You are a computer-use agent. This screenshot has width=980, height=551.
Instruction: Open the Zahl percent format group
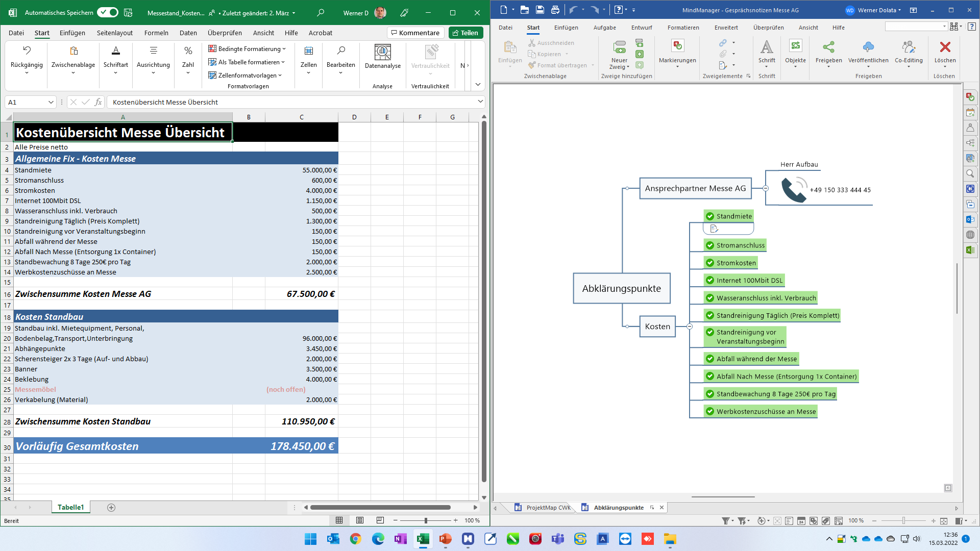click(x=188, y=51)
